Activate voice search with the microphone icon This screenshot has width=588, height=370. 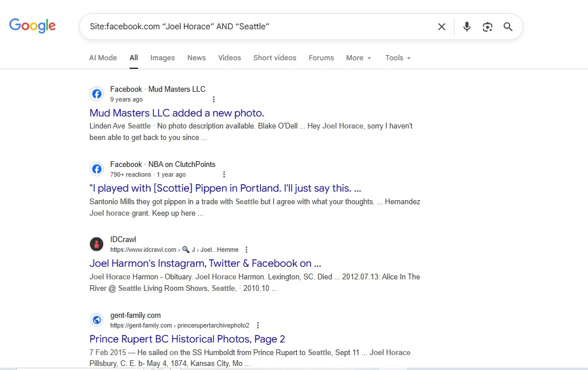click(x=467, y=26)
